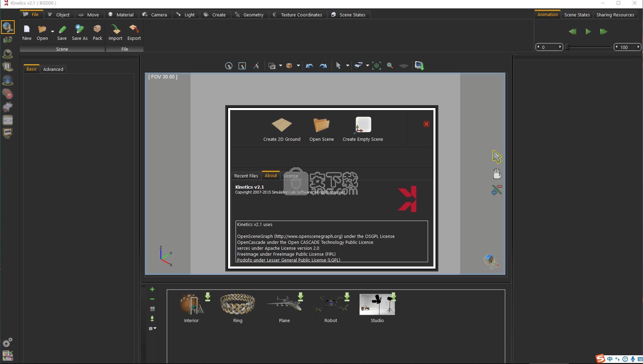This screenshot has width=643, height=364.
Task: Click the start frame field showing 0
Action: click(549, 47)
